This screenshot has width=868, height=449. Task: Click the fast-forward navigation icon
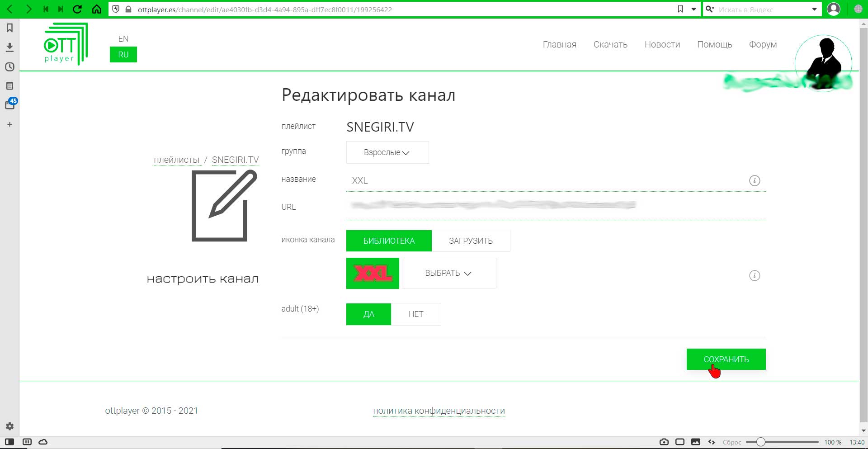61,9
